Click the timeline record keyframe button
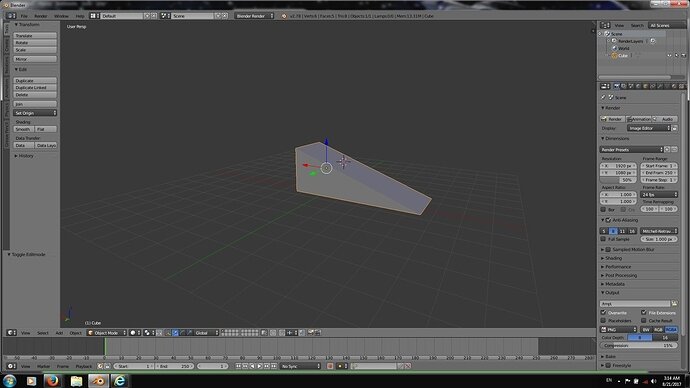The height and width of the screenshot is (388, 690). click(x=330, y=366)
